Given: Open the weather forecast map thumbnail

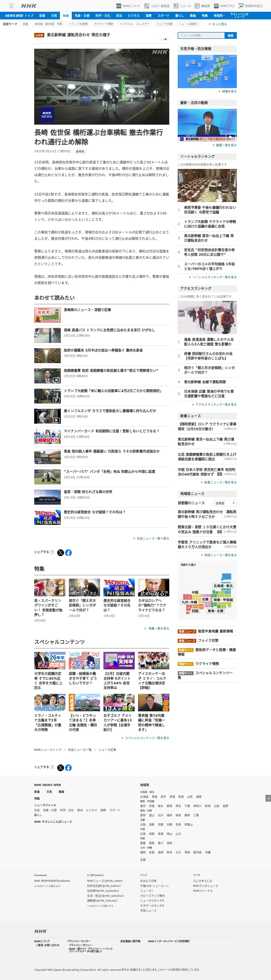Looking at the screenshot, I should point(207,71).
